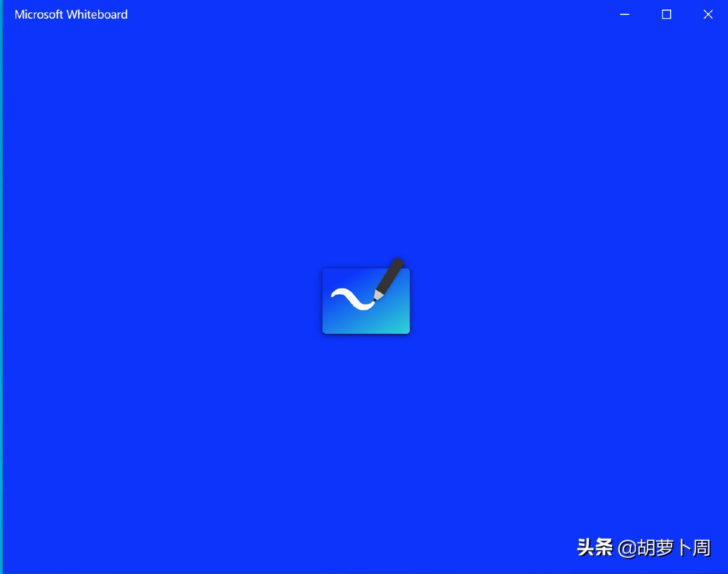Click the maximize square icon in the title bar

click(666, 14)
